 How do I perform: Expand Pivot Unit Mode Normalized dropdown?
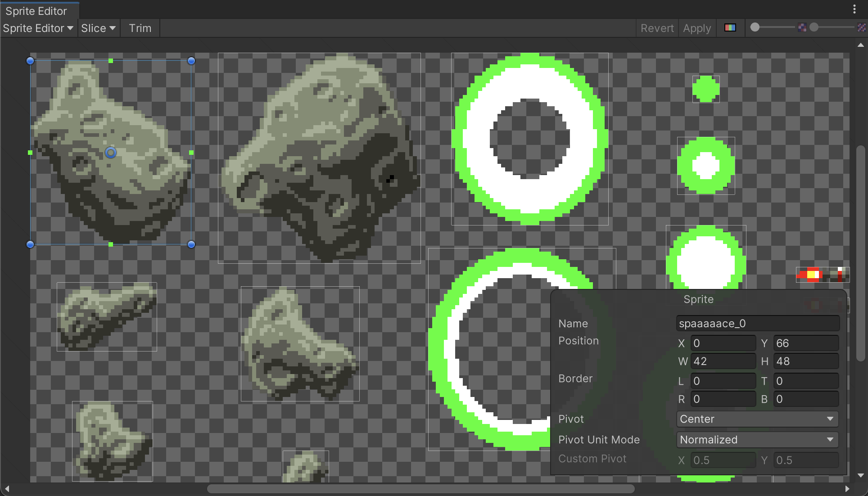pos(757,440)
